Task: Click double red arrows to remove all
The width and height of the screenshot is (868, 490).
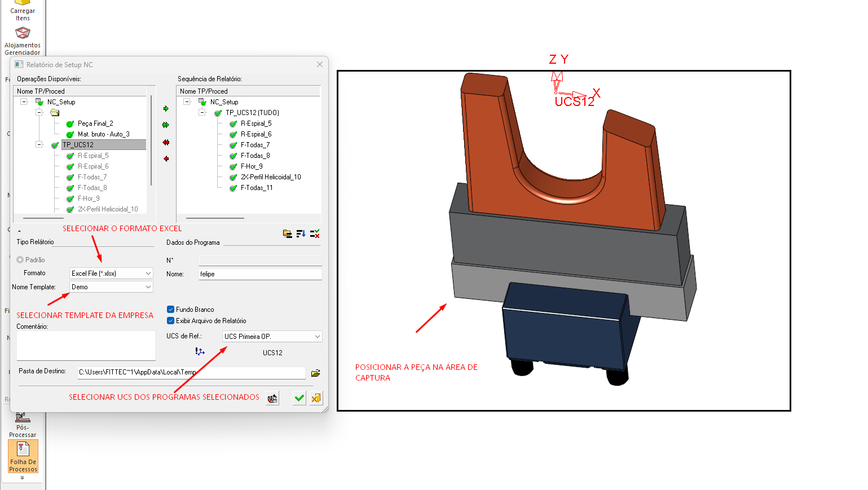Action: [x=166, y=143]
